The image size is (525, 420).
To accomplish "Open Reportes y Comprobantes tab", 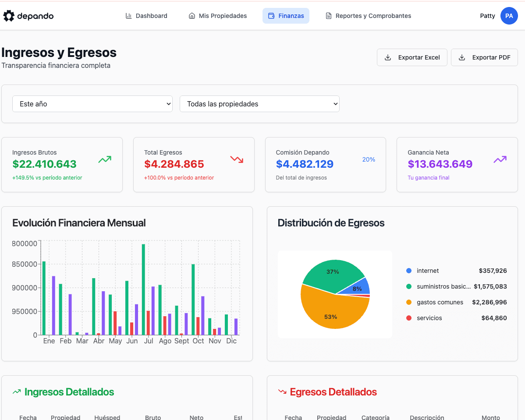I will click(x=368, y=16).
